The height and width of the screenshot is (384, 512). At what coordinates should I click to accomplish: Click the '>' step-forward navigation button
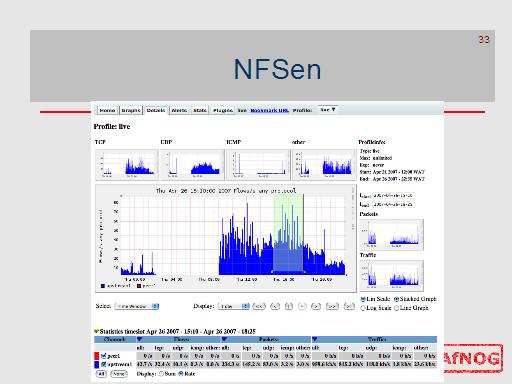tap(316, 306)
